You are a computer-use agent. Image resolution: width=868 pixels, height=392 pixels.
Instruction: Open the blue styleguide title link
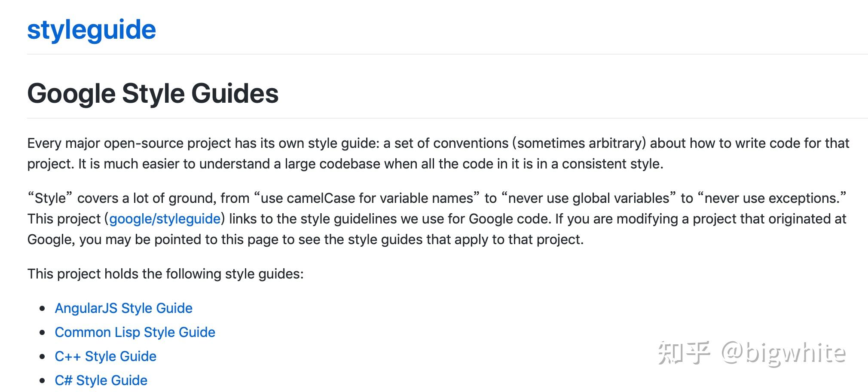point(91,30)
